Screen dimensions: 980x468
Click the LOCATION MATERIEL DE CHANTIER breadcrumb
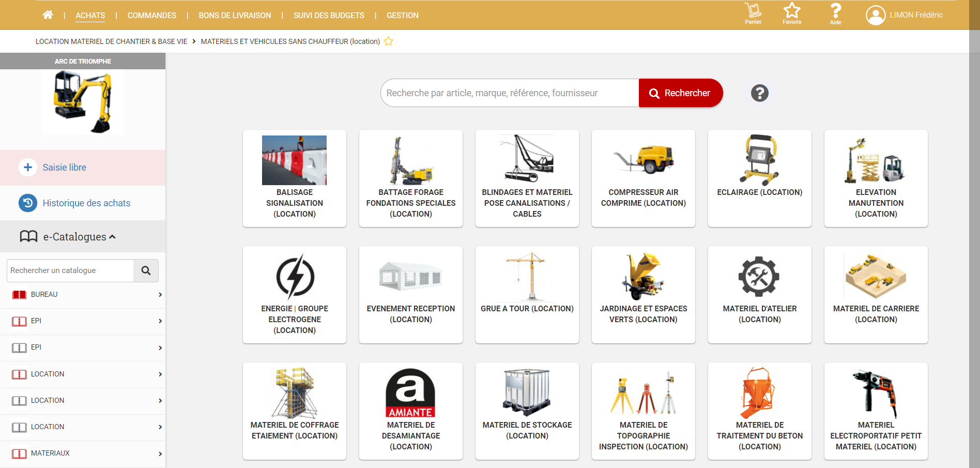point(111,41)
